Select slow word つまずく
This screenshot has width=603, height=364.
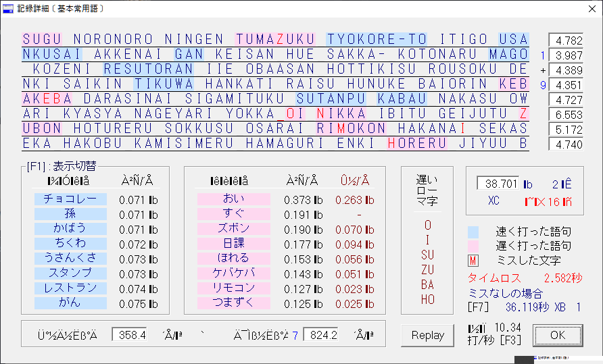pos(234,303)
